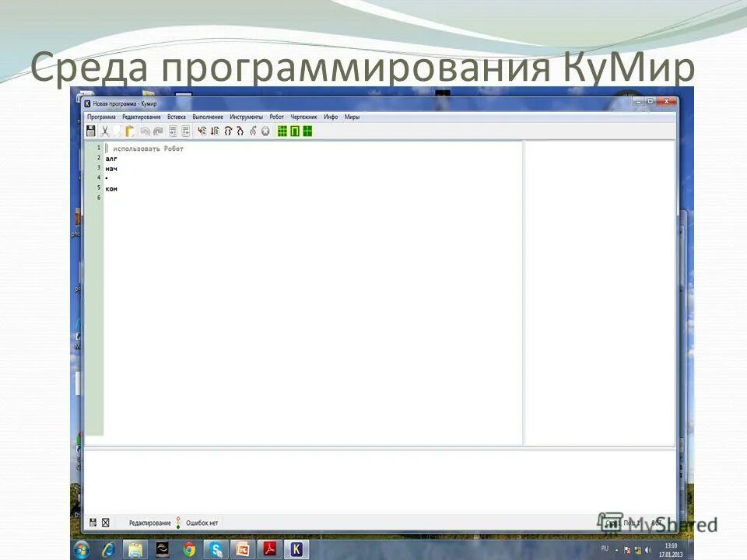
Task: Click the second page-with-arrow toolbar icon
Action: pyautogui.click(x=186, y=131)
